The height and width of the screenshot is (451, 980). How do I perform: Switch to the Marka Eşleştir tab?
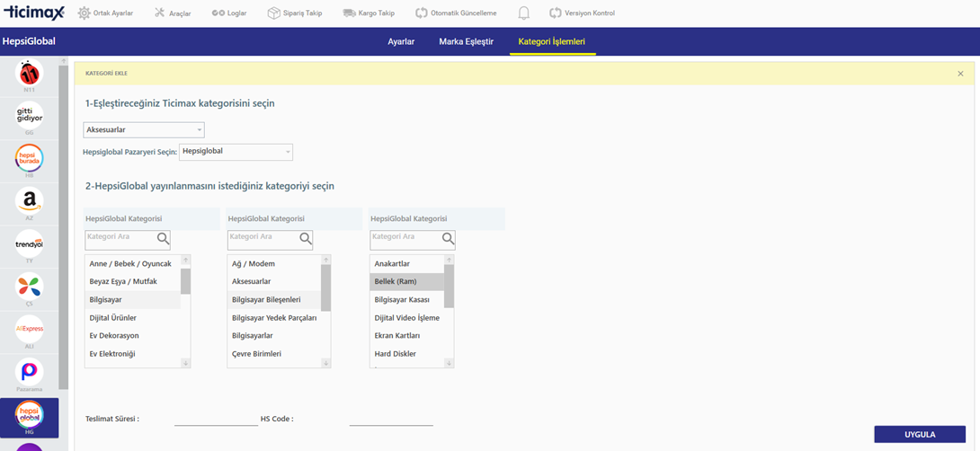[467, 42]
